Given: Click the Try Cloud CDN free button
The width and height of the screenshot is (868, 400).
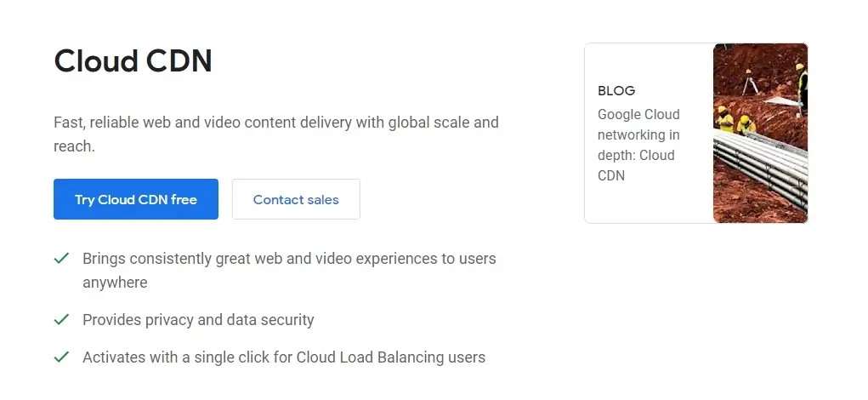Looking at the screenshot, I should click(136, 199).
